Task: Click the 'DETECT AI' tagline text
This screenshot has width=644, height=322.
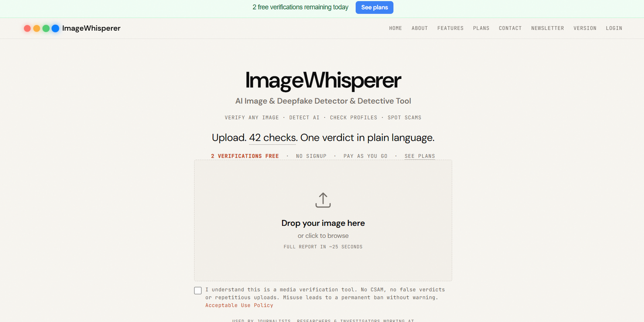Action: point(304,118)
